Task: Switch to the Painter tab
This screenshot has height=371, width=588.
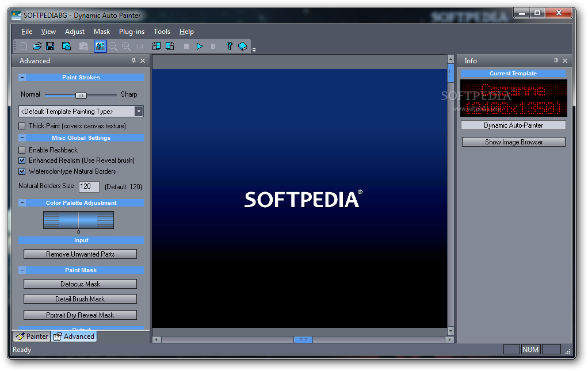Action: (32, 336)
